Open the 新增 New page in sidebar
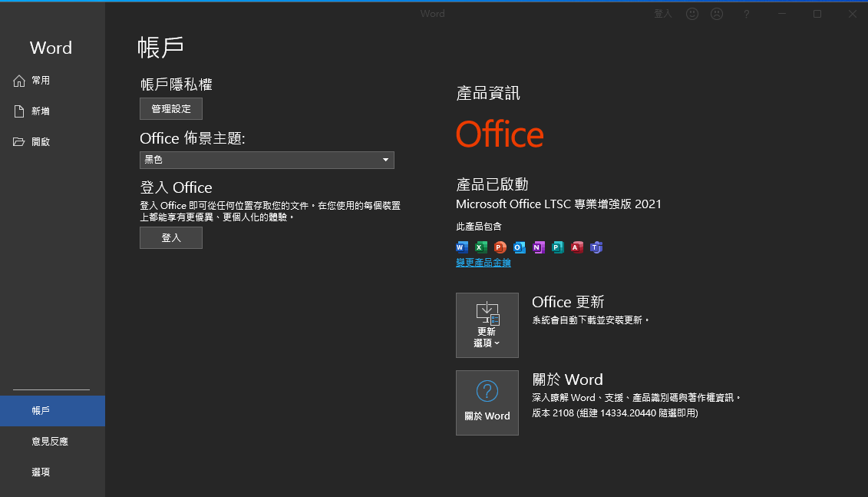Viewport: 868px width, 497px height. [40, 111]
